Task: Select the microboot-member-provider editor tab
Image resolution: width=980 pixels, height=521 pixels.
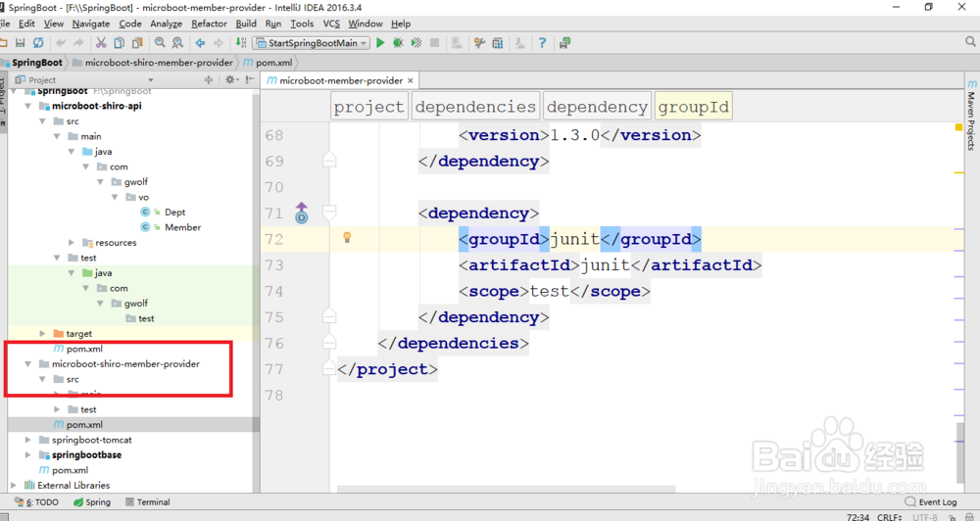Action: [x=341, y=80]
